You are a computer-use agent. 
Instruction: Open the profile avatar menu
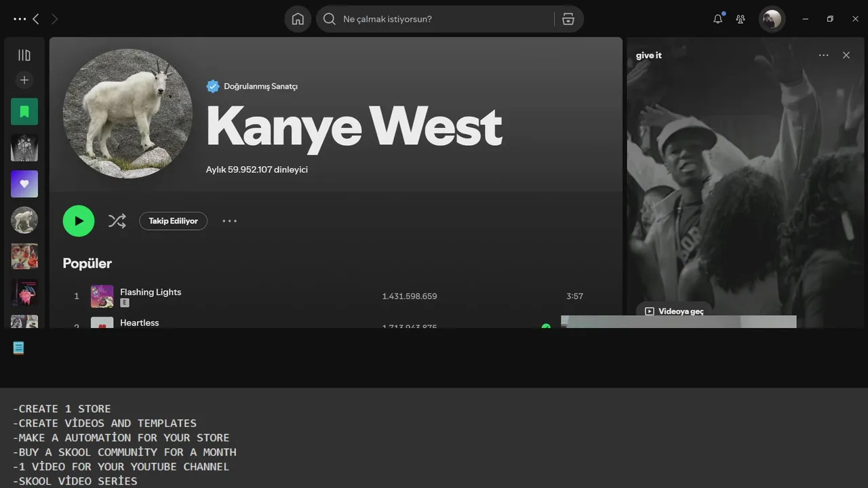point(772,19)
